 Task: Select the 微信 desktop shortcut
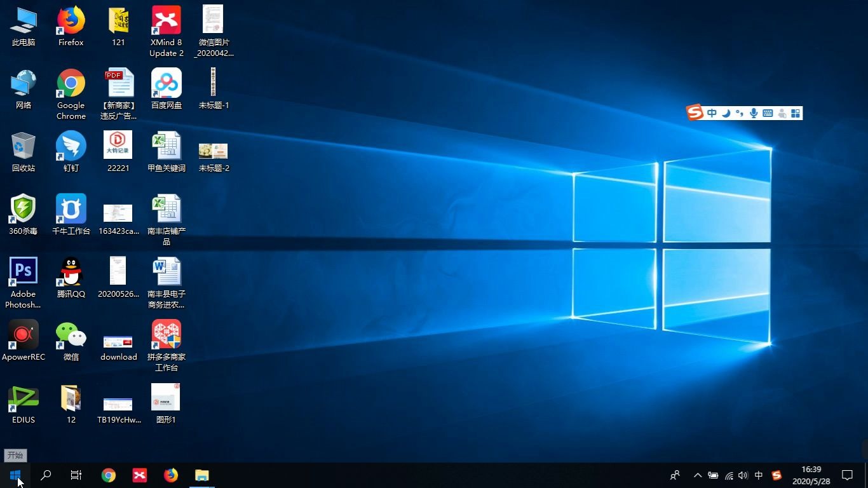[71, 341]
